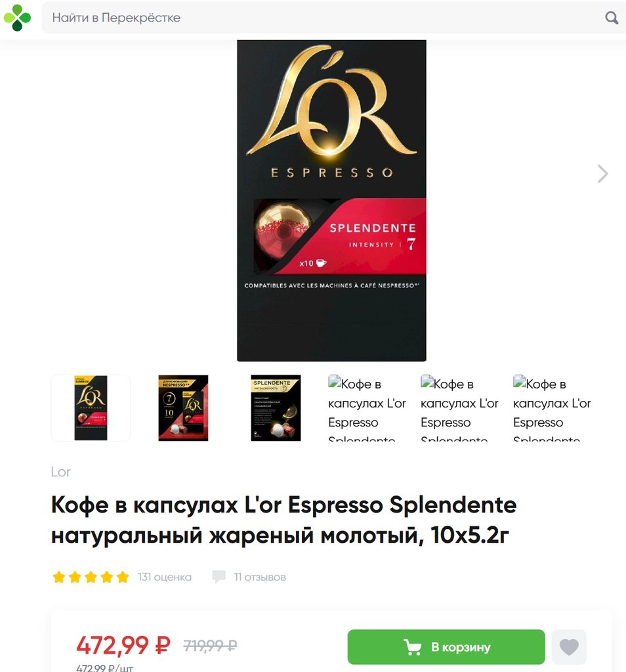Open the '11 отзывов' reviews link
Viewport: 626px width, 672px height.
point(260,577)
